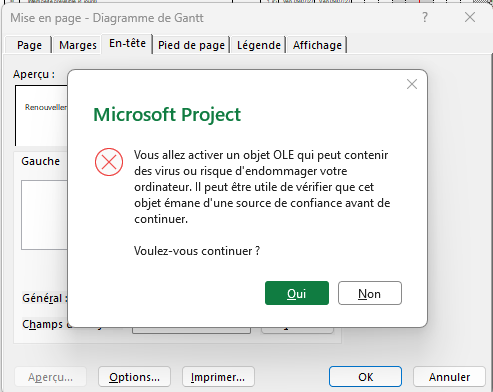Screen dimensions: 493x392
Task: Open the Marges tab
Action: tap(78, 45)
